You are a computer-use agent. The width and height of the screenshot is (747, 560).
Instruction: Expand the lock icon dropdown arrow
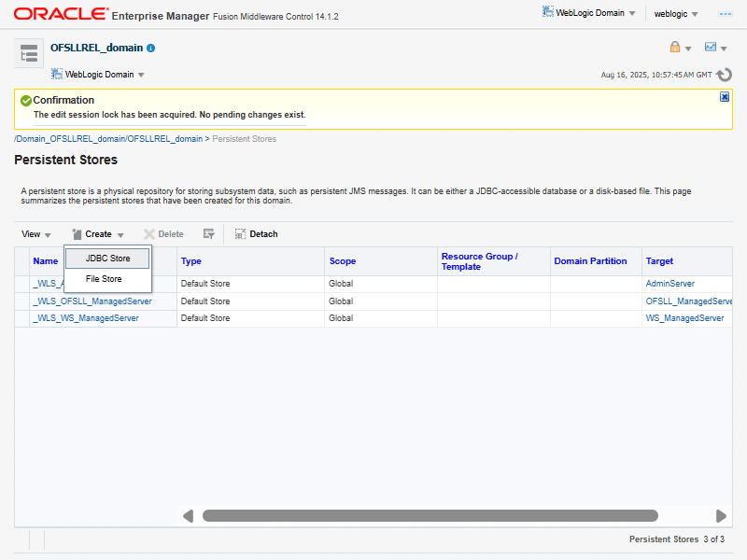(688, 49)
